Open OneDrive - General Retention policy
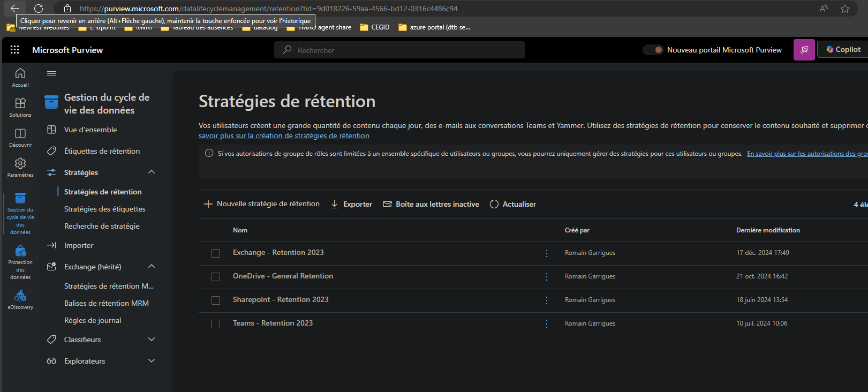This screenshot has width=868, height=392. (283, 276)
